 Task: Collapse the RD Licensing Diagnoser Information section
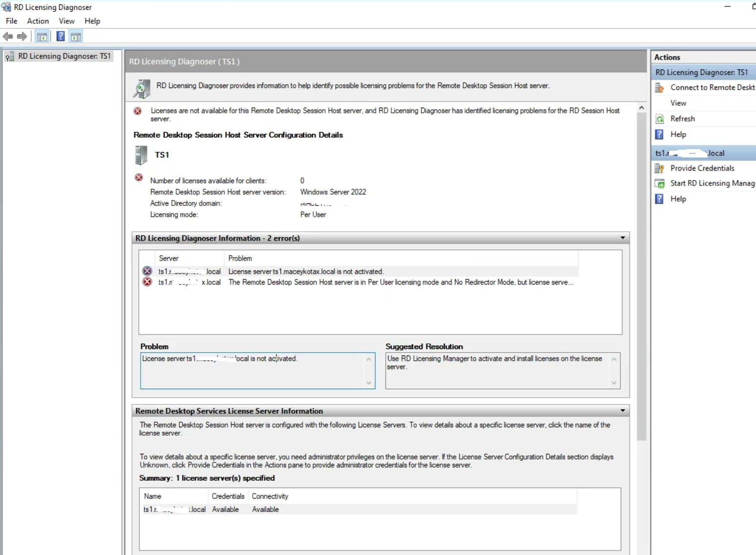623,238
